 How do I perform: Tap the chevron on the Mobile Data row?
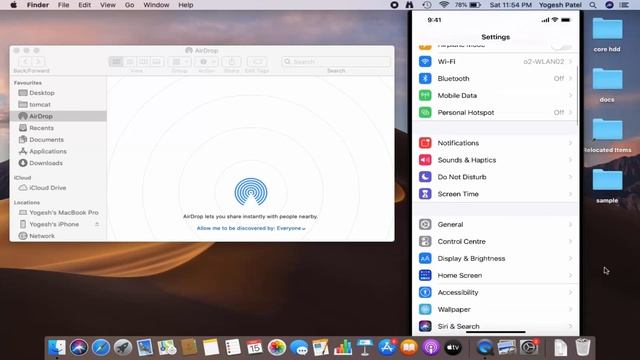pos(570,96)
